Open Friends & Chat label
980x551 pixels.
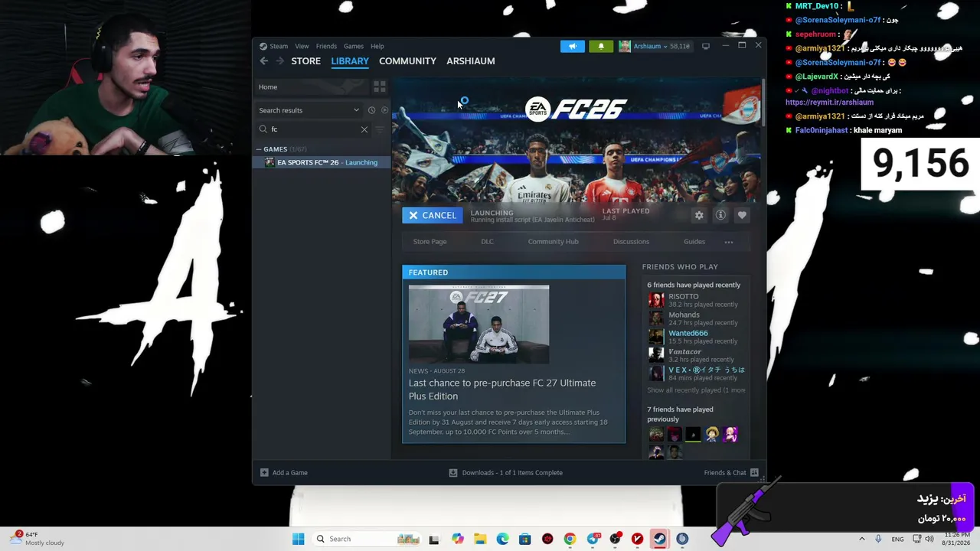point(725,473)
